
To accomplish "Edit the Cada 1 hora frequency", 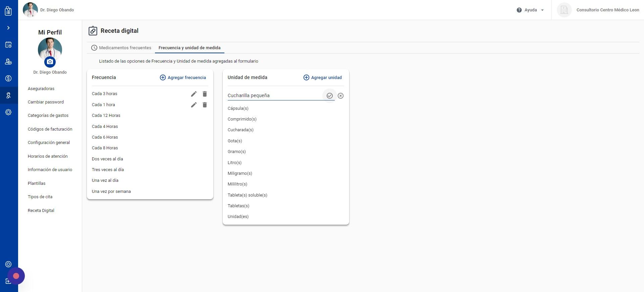I will click(x=194, y=105).
